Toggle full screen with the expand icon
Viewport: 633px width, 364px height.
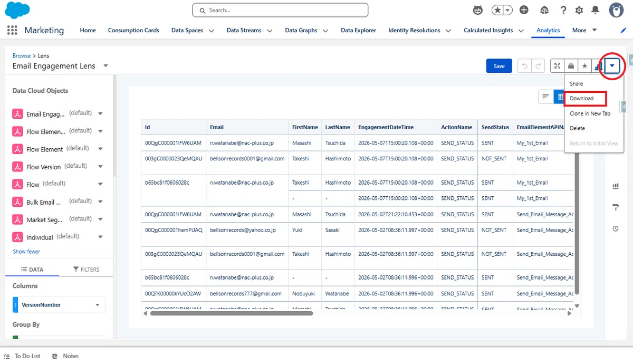(557, 66)
